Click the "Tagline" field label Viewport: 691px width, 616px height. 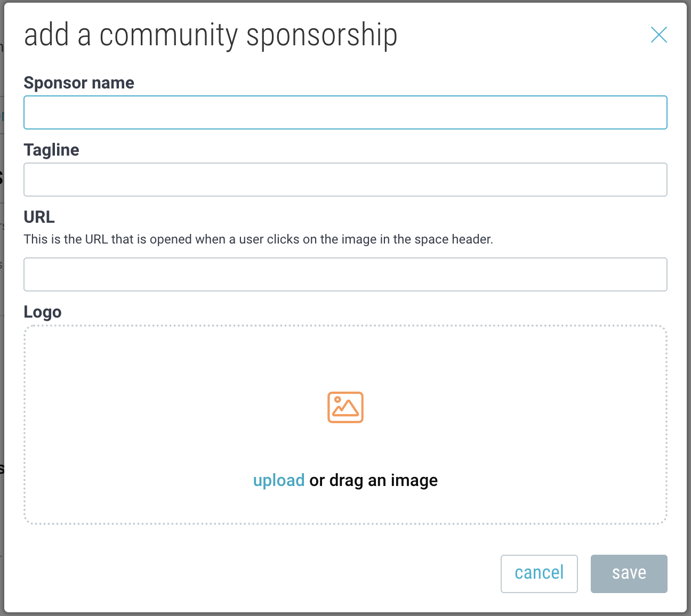[x=51, y=150]
